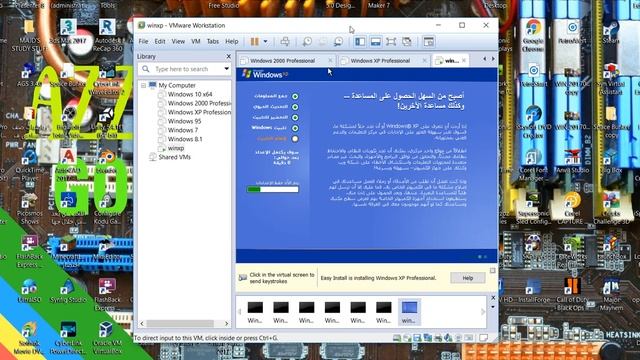The image size is (640, 360).
Task: Select Windows 95 in library
Action: 184,121
